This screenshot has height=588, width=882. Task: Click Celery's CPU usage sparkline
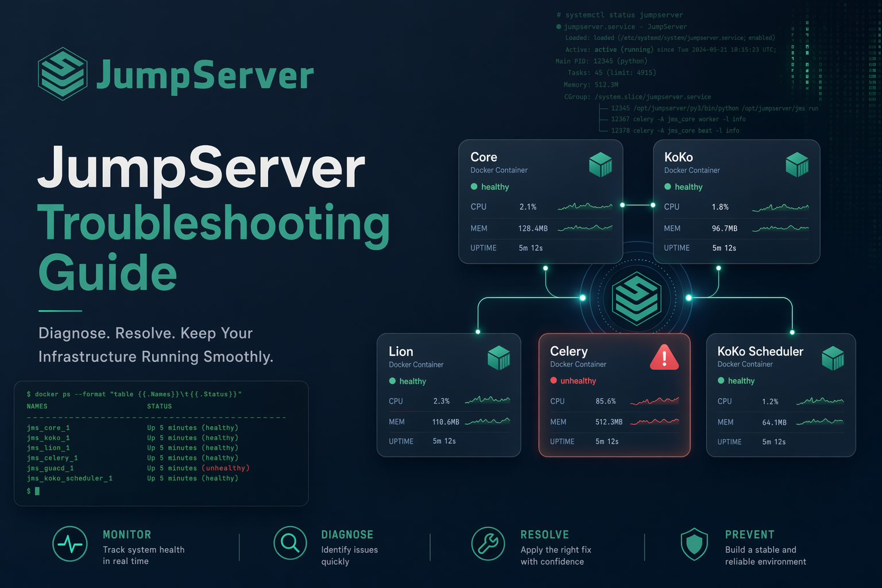(655, 401)
